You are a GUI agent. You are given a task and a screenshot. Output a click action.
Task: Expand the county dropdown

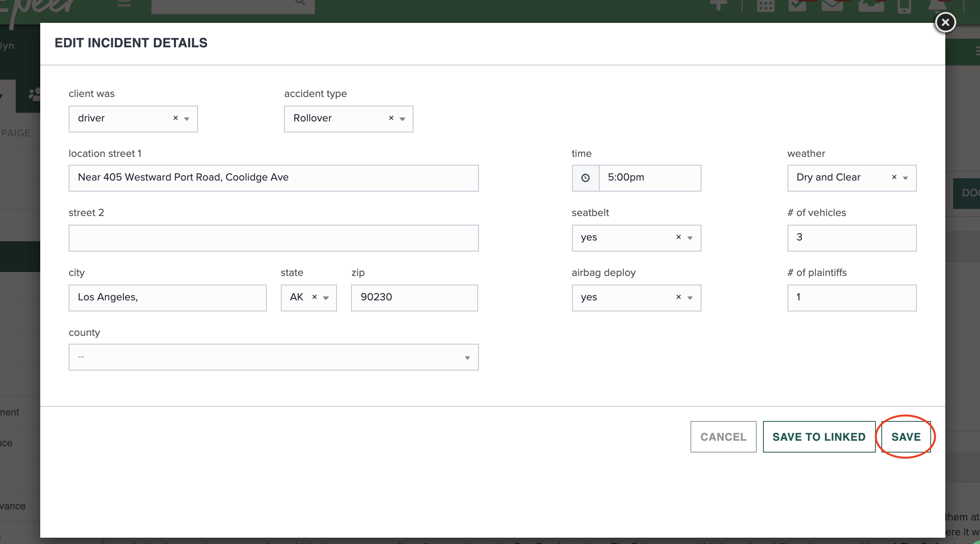(468, 357)
